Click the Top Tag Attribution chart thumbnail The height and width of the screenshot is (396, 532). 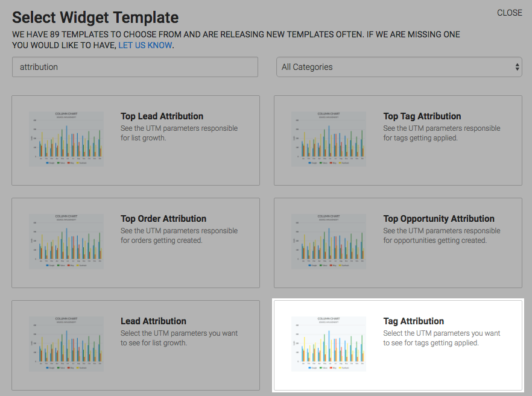[328, 139]
